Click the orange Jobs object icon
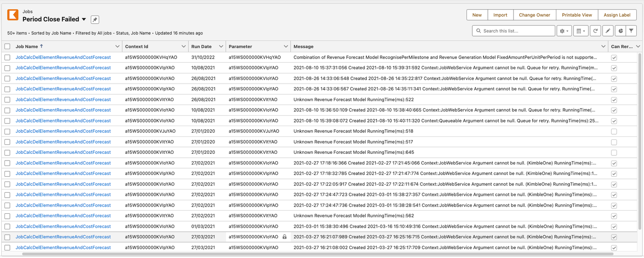Screen dimensions: 644x258 (x=13, y=15)
